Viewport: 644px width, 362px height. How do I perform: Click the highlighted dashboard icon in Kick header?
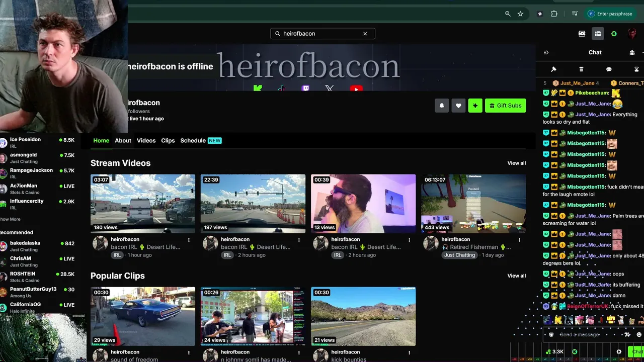coord(598,34)
